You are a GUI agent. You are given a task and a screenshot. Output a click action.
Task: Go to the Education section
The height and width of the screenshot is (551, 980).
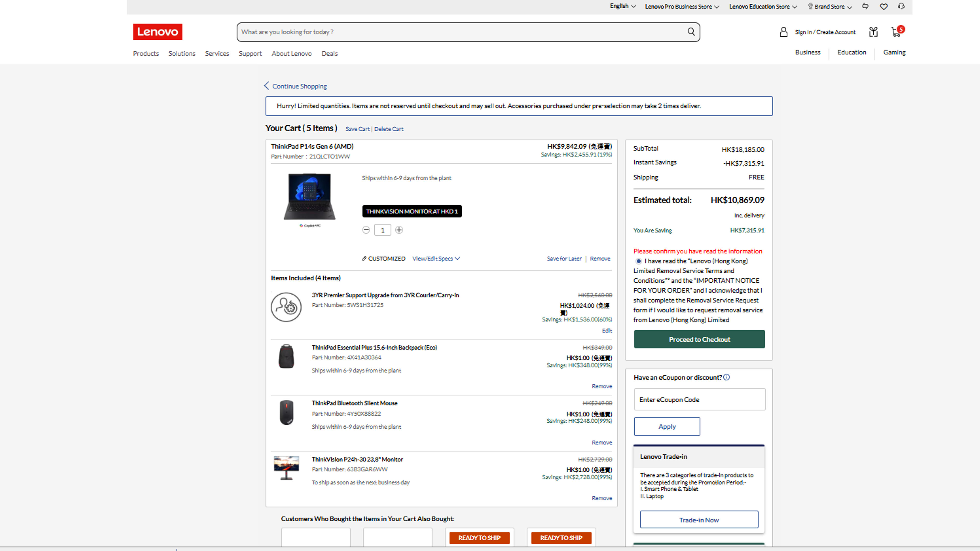851,53
